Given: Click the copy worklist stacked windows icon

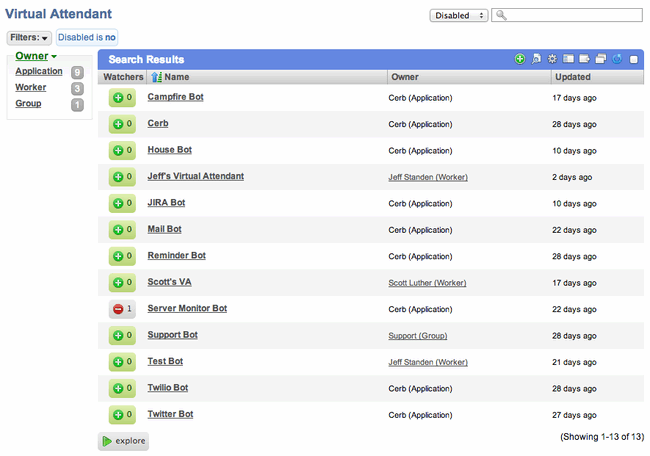Looking at the screenshot, I should (x=601, y=59).
